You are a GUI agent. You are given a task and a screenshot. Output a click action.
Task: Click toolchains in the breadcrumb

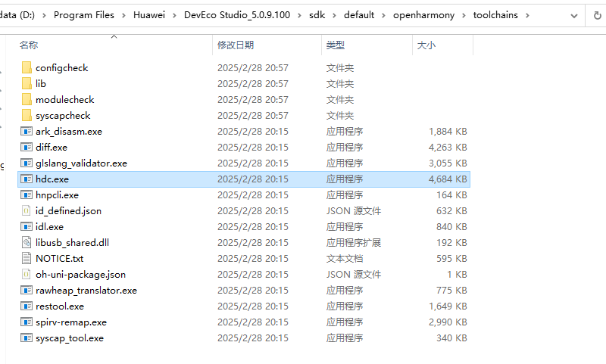495,15
